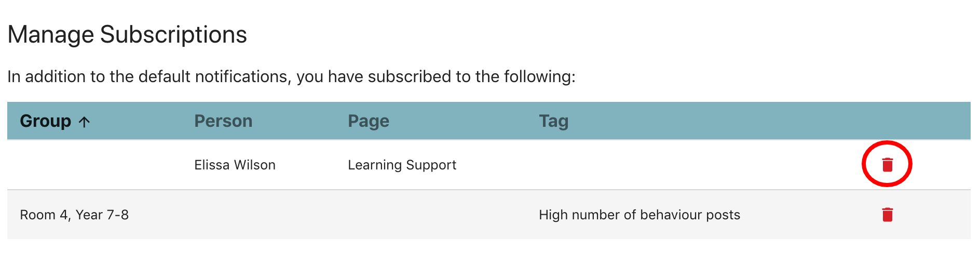Delete the Elissa Wilson subscription

tap(887, 165)
